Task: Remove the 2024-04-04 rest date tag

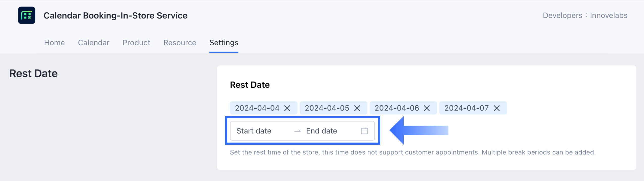Action: [x=287, y=108]
